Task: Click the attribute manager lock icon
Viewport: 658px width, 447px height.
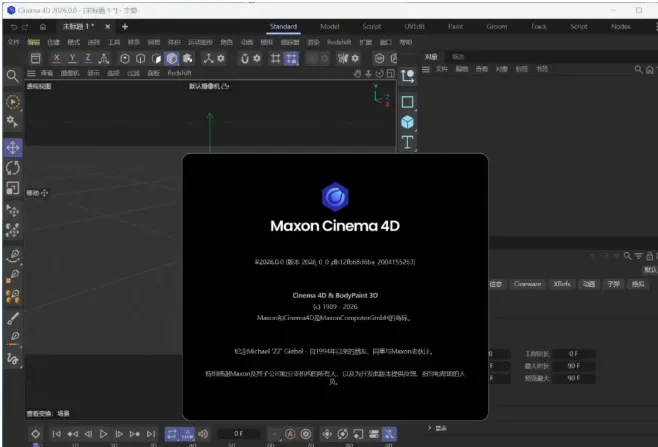Action: [x=650, y=256]
